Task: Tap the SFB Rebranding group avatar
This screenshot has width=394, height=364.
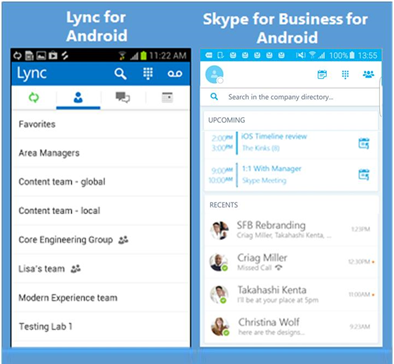Action: coord(219,230)
